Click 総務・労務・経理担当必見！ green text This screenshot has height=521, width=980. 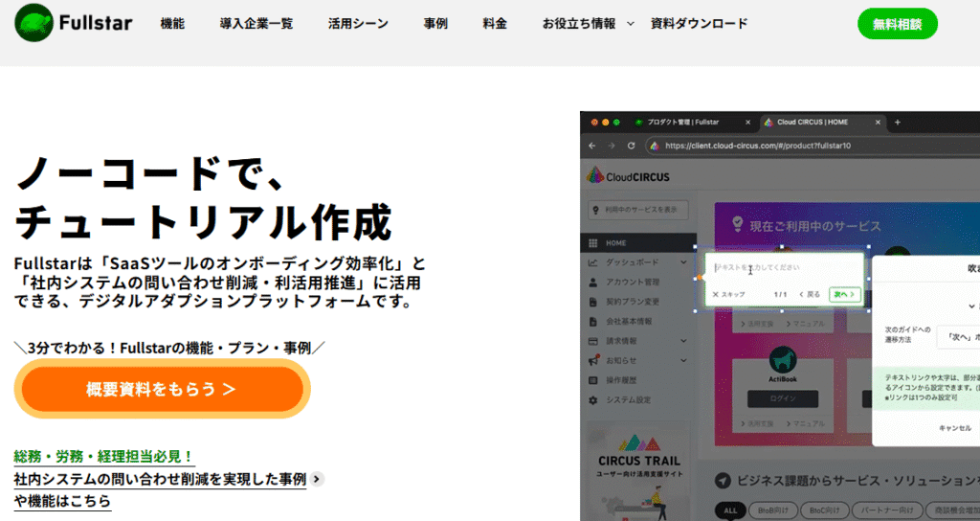click(x=104, y=457)
